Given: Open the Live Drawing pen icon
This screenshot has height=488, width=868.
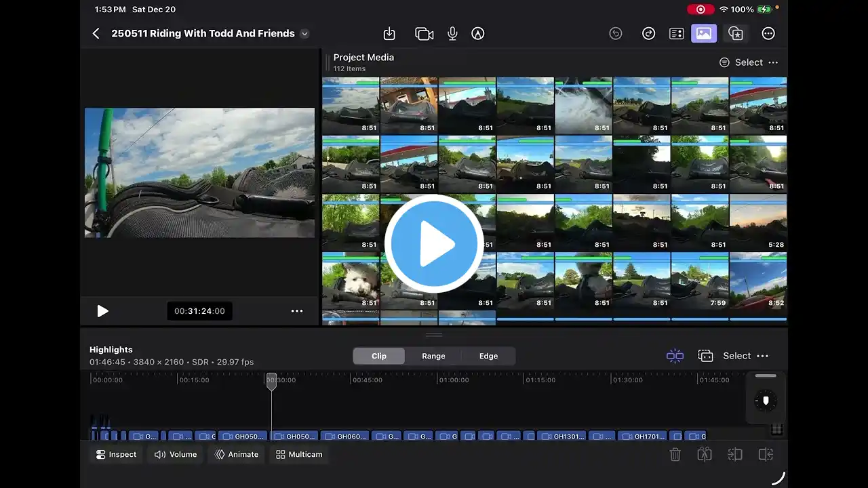Looking at the screenshot, I should point(478,33).
